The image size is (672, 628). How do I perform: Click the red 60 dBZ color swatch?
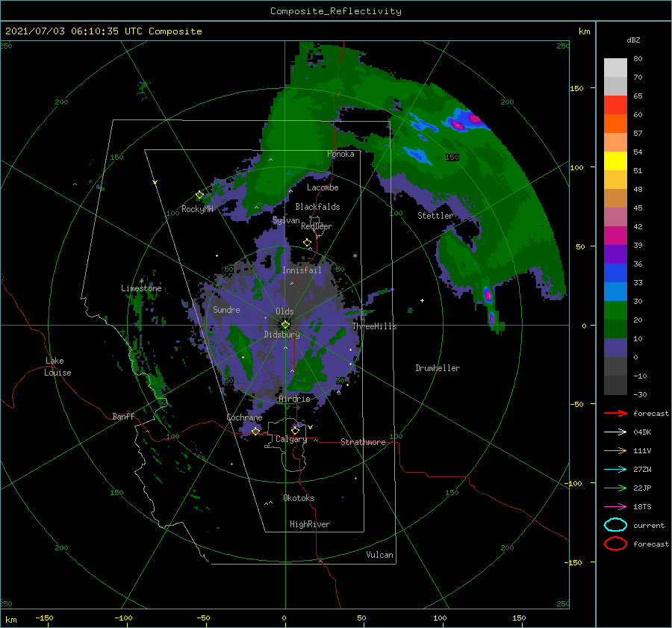click(x=615, y=105)
